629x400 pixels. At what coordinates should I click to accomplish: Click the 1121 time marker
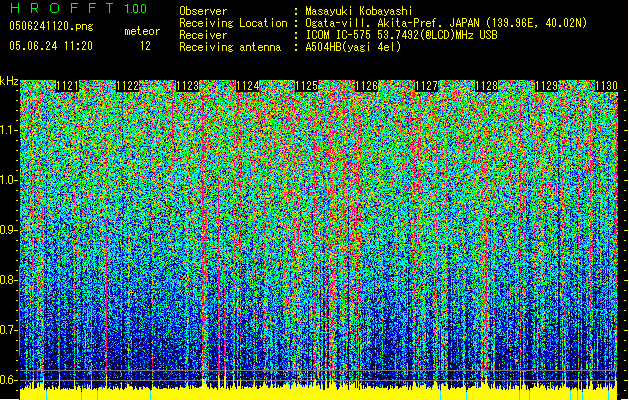coord(69,87)
